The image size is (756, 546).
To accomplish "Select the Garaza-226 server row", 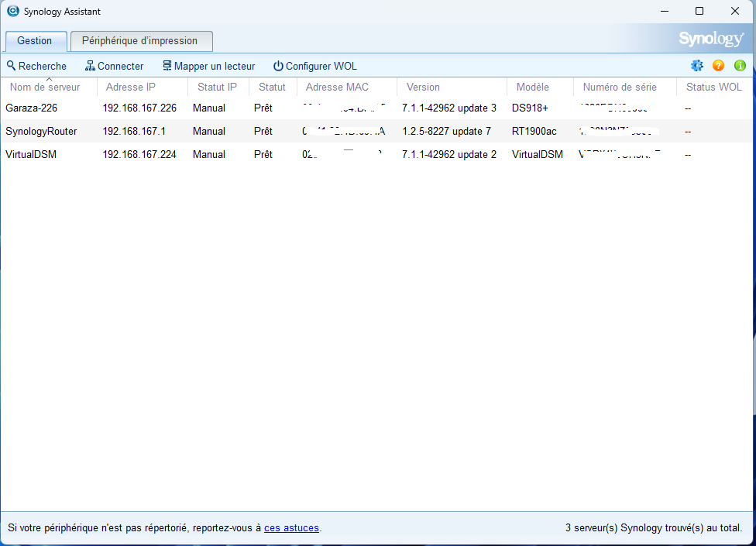I will tap(376, 108).
